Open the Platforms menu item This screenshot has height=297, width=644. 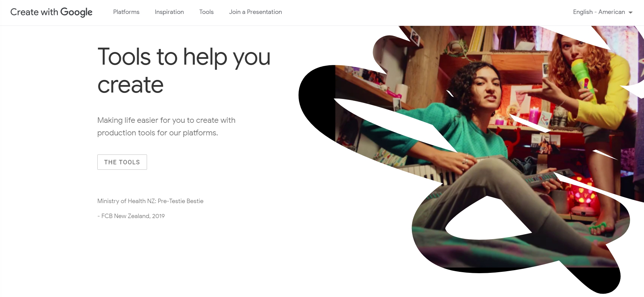[x=126, y=12]
